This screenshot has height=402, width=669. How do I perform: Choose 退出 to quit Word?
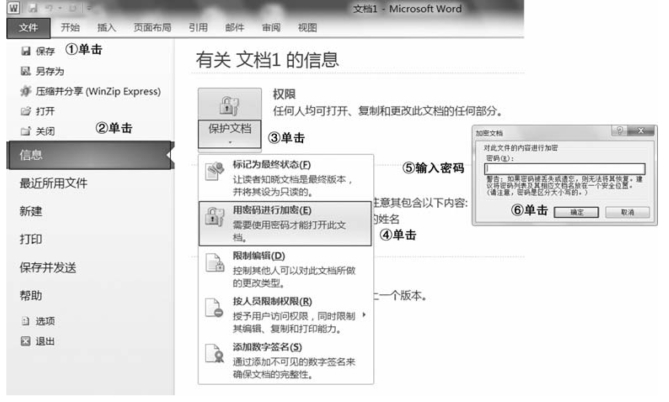(45, 341)
